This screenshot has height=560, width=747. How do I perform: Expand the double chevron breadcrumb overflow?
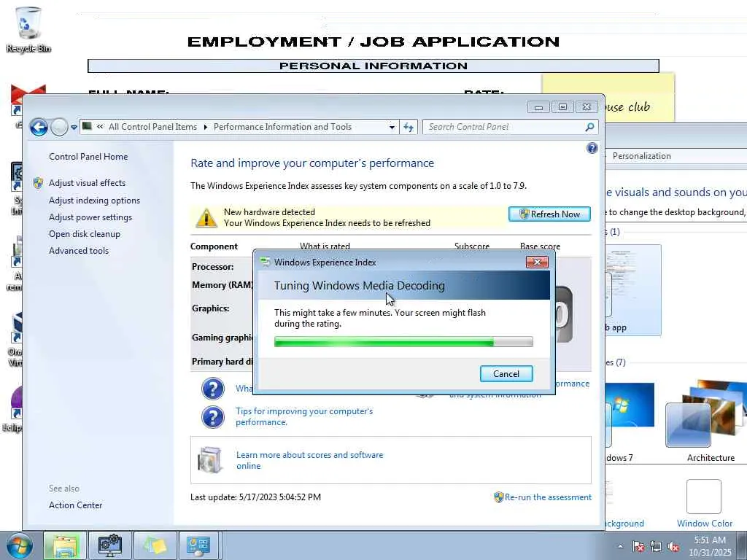pyautogui.click(x=100, y=127)
